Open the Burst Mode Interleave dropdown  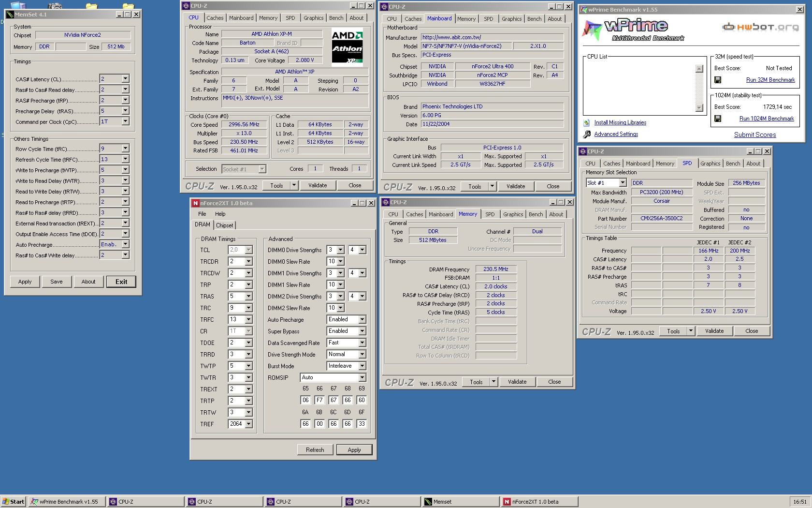[x=362, y=366]
